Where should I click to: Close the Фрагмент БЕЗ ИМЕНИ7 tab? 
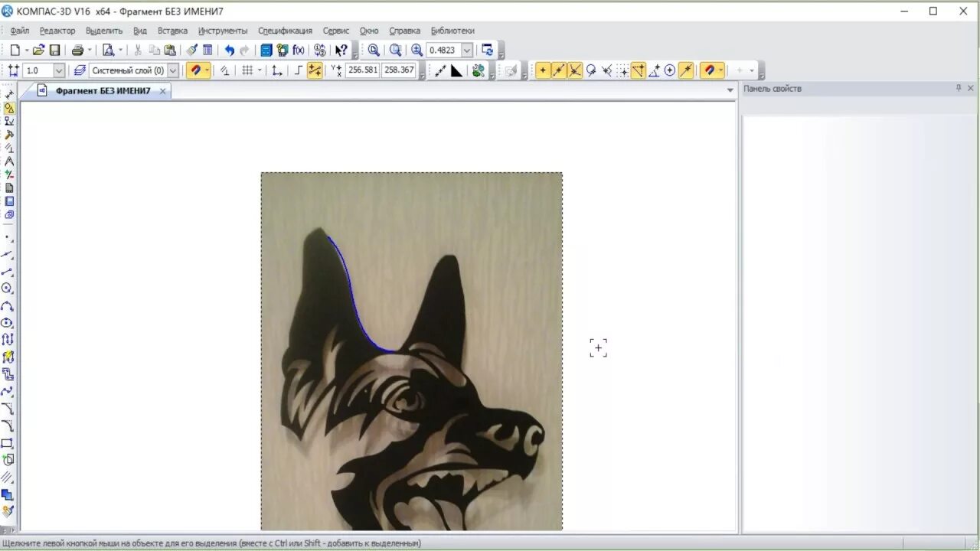tap(162, 91)
